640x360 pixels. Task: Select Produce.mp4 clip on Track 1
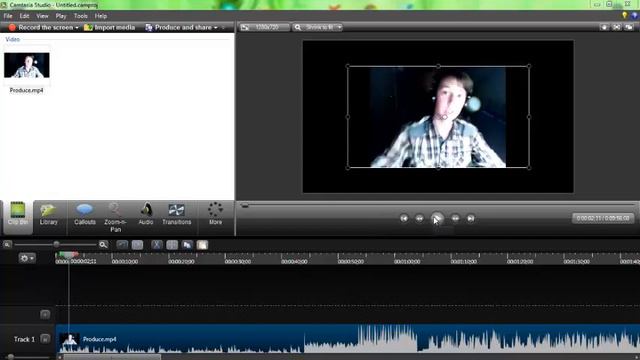pyautogui.click(x=348, y=339)
